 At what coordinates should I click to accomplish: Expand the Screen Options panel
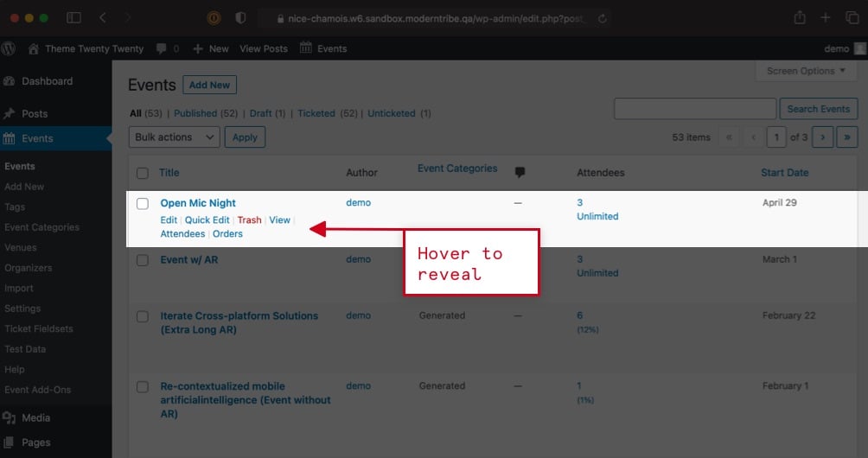(x=806, y=71)
